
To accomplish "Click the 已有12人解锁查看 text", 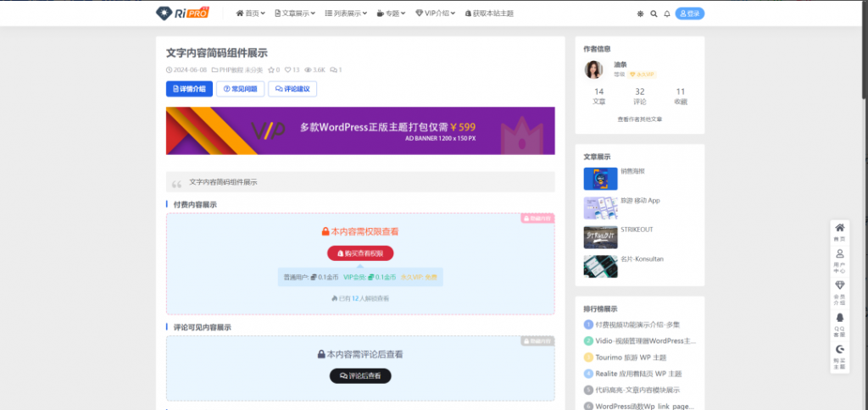I will tap(360, 298).
